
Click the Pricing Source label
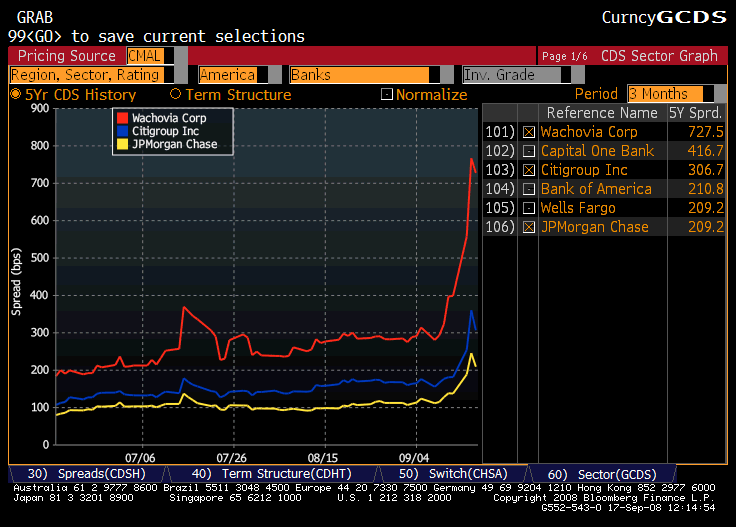coord(67,56)
